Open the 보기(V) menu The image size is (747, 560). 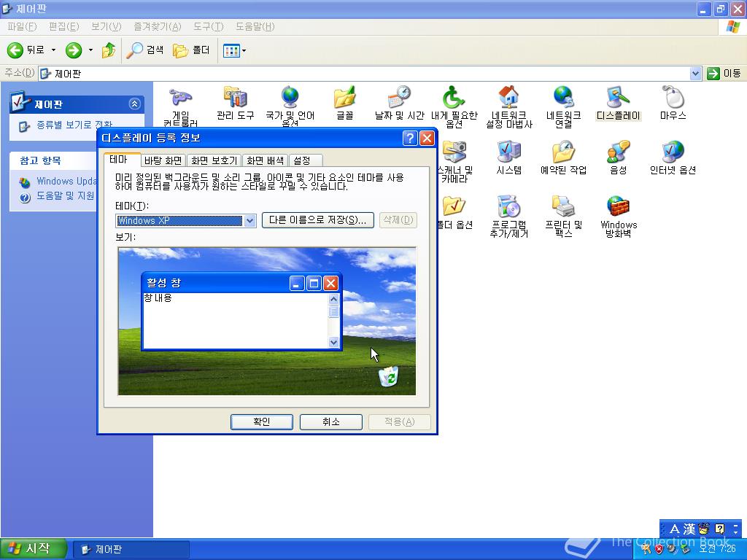(107, 27)
